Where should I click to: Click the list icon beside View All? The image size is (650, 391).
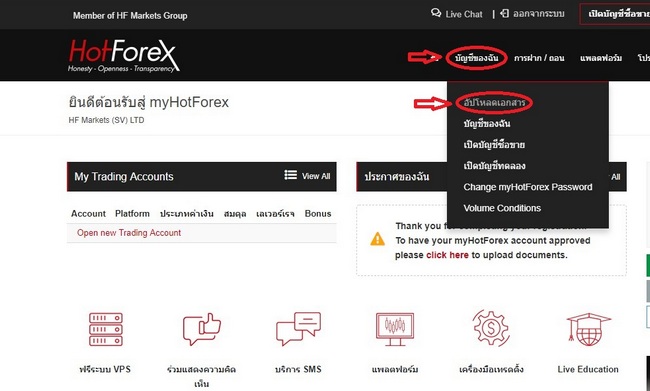[x=291, y=175]
